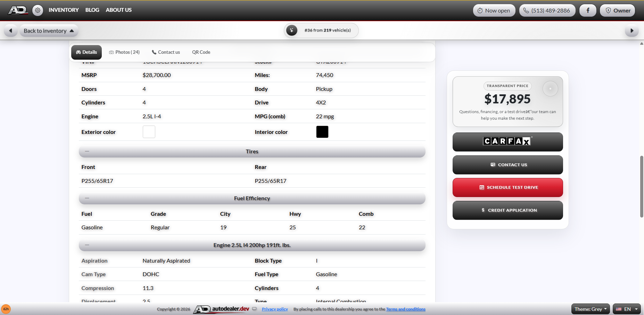This screenshot has height=315, width=644.
Task: Click the scrollbar up arrow
Action: [642, 43]
